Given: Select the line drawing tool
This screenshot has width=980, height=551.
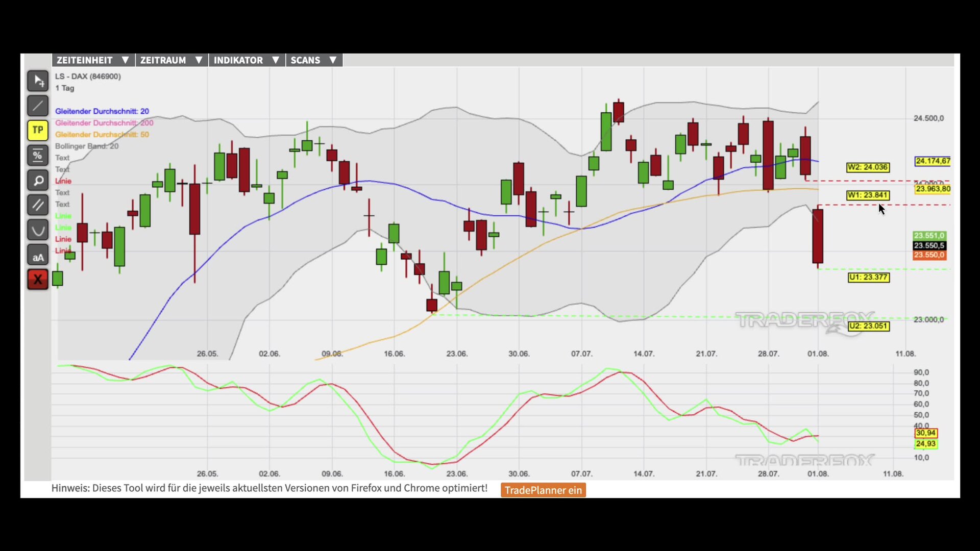Looking at the screenshot, I should [x=38, y=106].
